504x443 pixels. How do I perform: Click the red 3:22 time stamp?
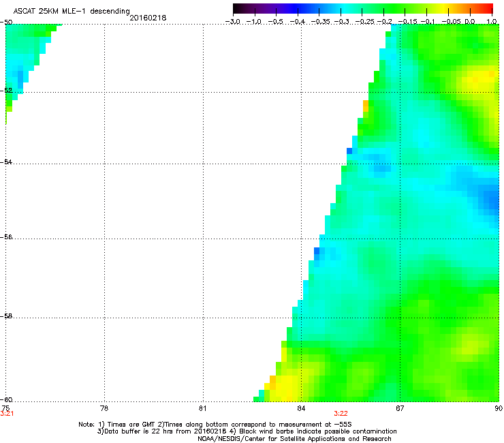click(341, 414)
